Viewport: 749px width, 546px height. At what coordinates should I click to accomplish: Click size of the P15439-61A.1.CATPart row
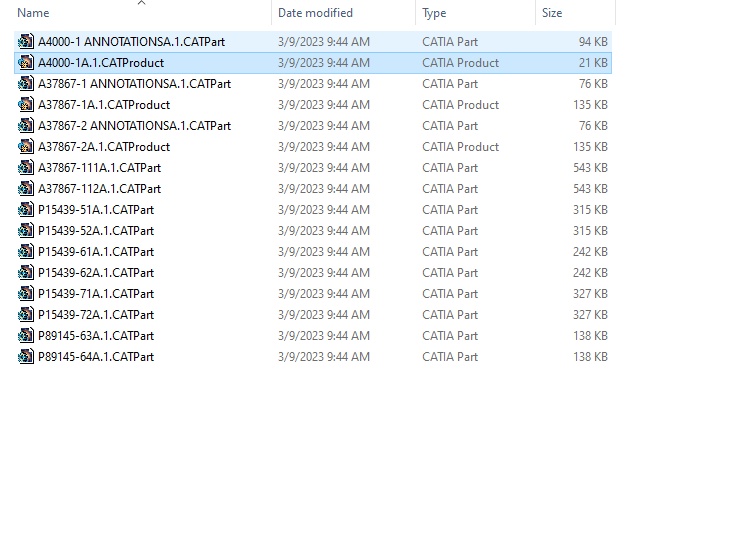590,252
